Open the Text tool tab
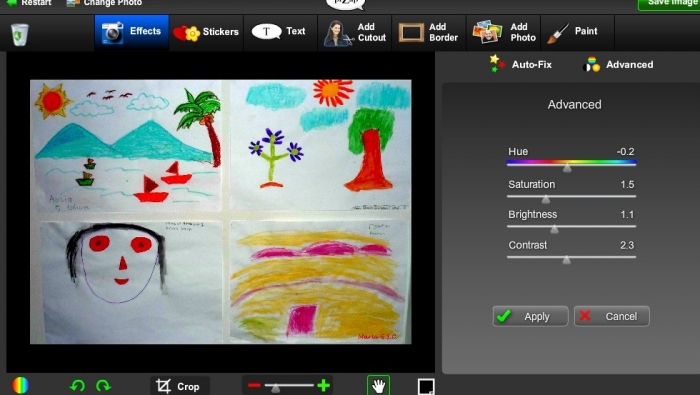Screen dimensions: 700x395 pyautogui.click(x=280, y=32)
